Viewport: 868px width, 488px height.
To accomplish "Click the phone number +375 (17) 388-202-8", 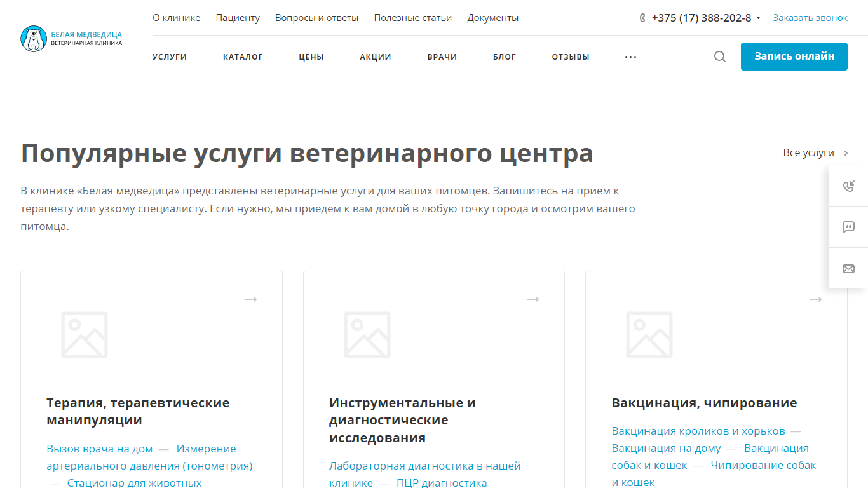I will coord(702,18).
